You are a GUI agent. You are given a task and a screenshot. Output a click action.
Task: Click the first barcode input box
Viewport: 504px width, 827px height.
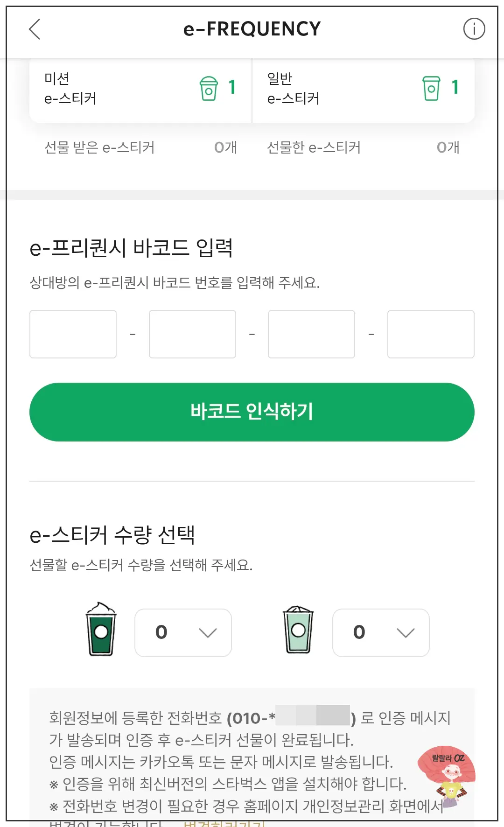[73, 334]
